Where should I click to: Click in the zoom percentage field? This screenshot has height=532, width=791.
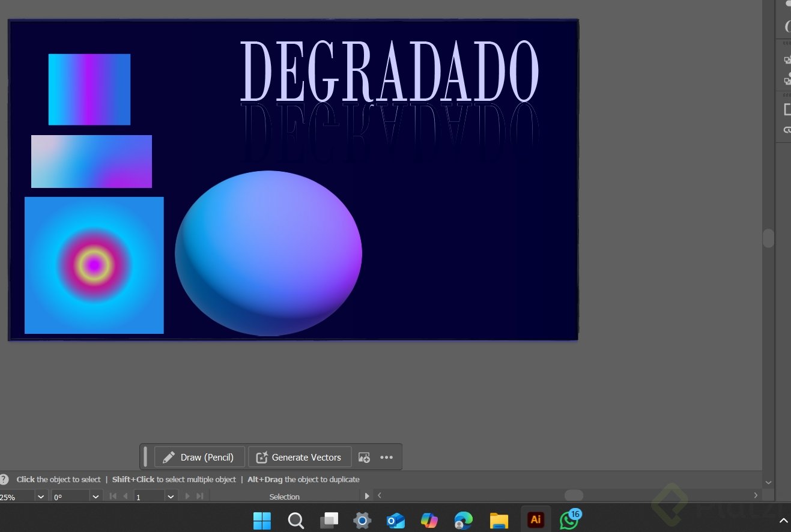coord(16,497)
